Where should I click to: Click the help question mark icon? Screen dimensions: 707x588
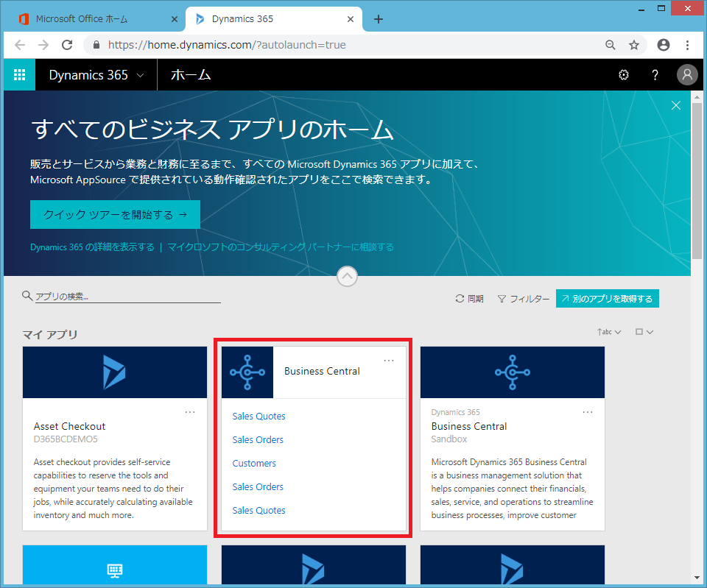pyautogui.click(x=655, y=75)
